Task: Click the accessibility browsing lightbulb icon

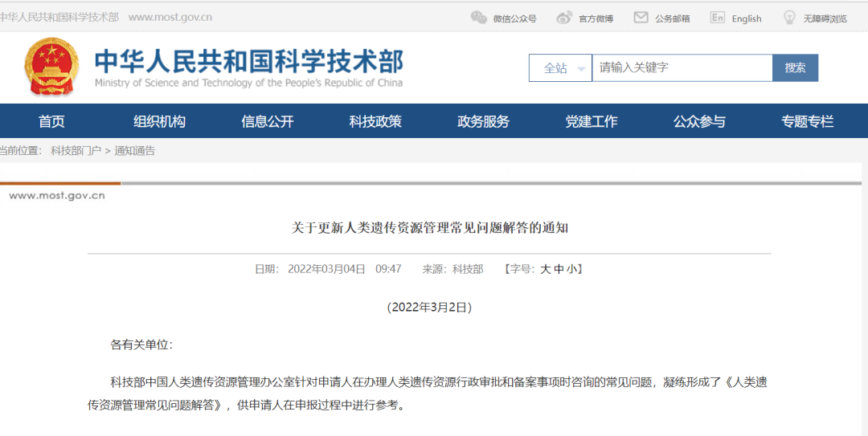Action: click(789, 18)
